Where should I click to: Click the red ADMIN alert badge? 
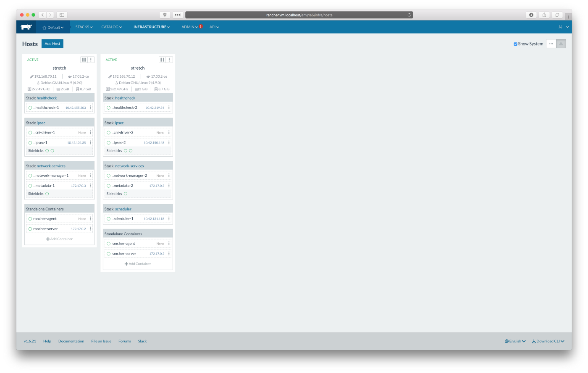pyautogui.click(x=201, y=26)
